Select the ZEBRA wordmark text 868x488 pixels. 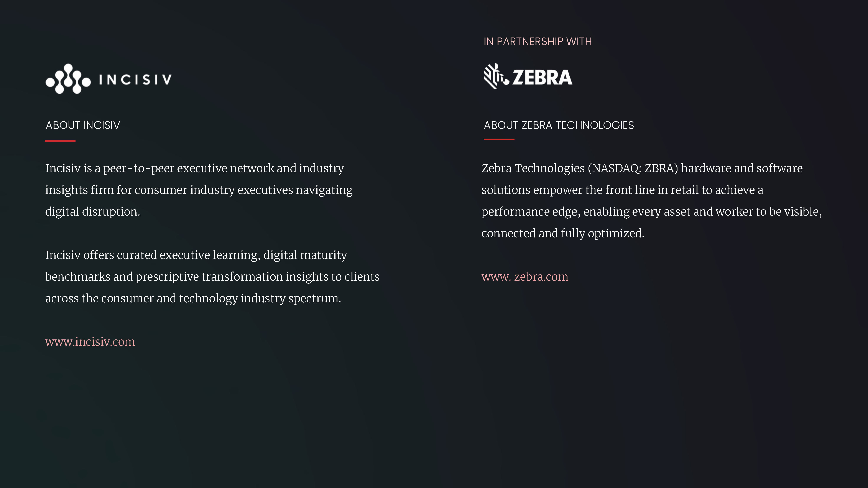tap(542, 77)
